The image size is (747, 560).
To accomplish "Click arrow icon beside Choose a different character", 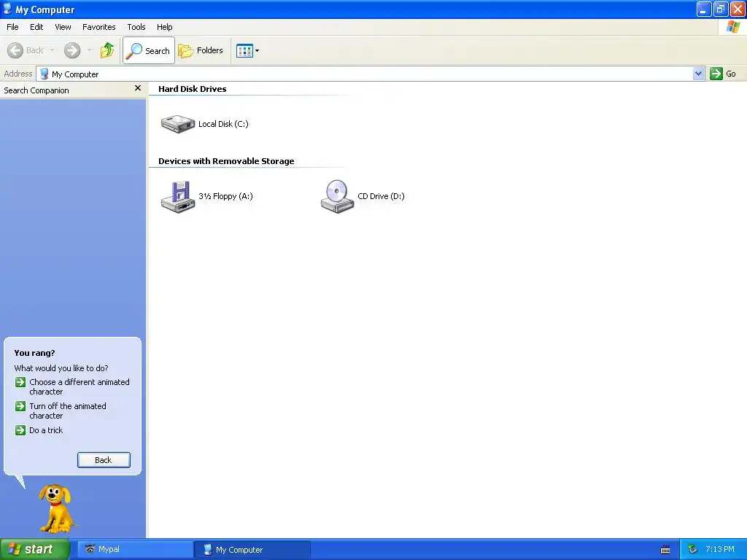I will [20, 382].
